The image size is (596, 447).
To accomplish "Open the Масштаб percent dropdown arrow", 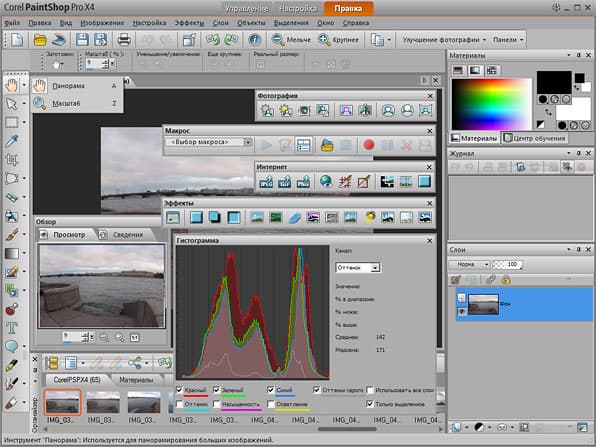I will 113,64.
